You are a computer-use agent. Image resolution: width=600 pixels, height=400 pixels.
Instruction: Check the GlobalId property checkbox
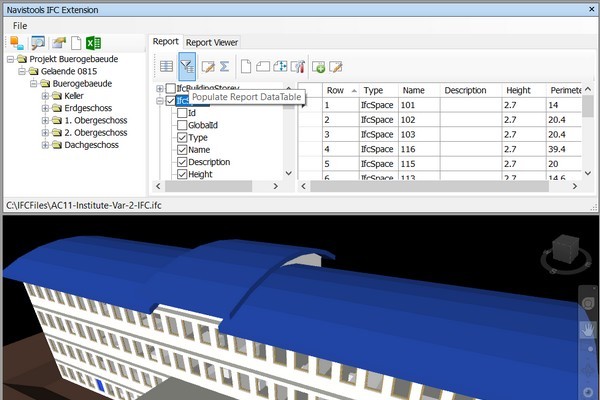point(182,126)
